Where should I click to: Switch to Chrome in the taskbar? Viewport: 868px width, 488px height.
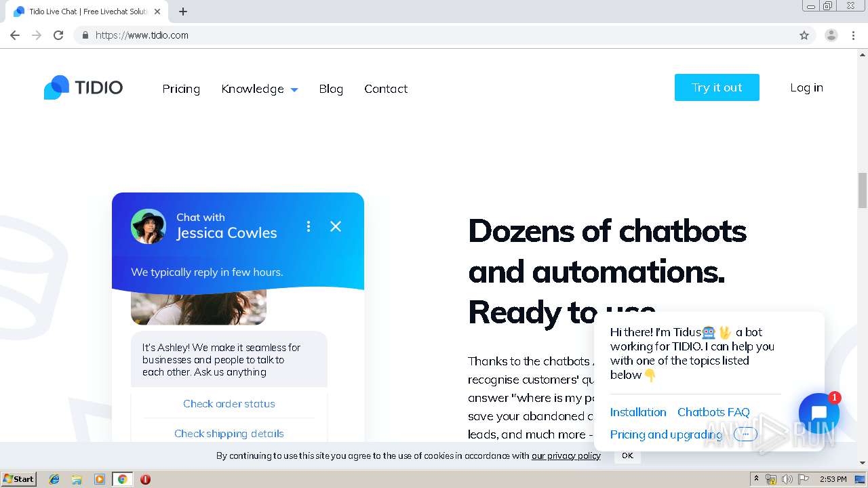[x=122, y=479]
